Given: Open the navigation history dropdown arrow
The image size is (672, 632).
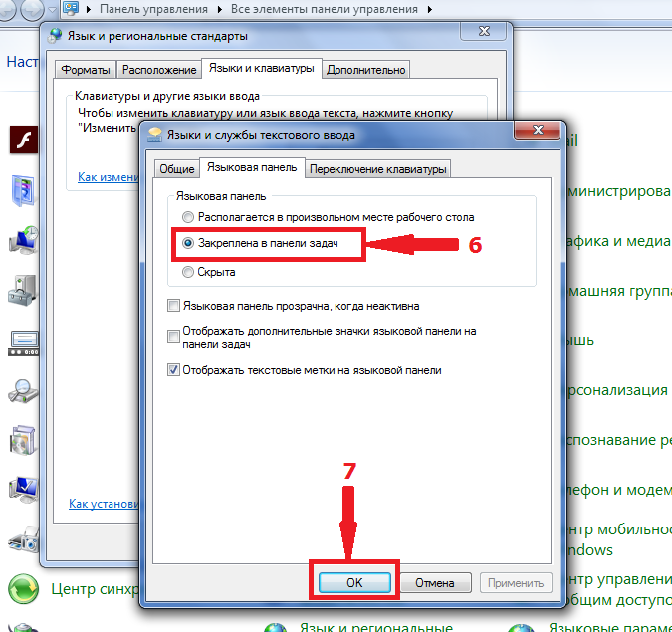Looking at the screenshot, I should (x=52, y=9).
